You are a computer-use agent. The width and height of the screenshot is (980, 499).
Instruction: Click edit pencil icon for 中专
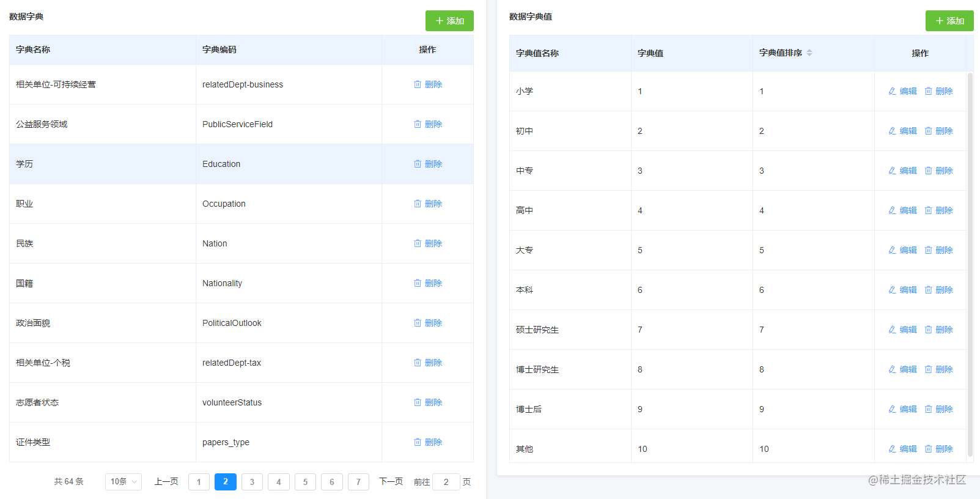[x=892, y=171]
